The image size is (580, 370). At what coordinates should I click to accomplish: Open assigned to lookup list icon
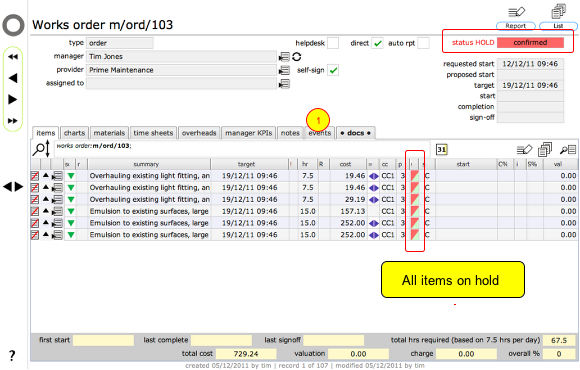click(284, 84)
